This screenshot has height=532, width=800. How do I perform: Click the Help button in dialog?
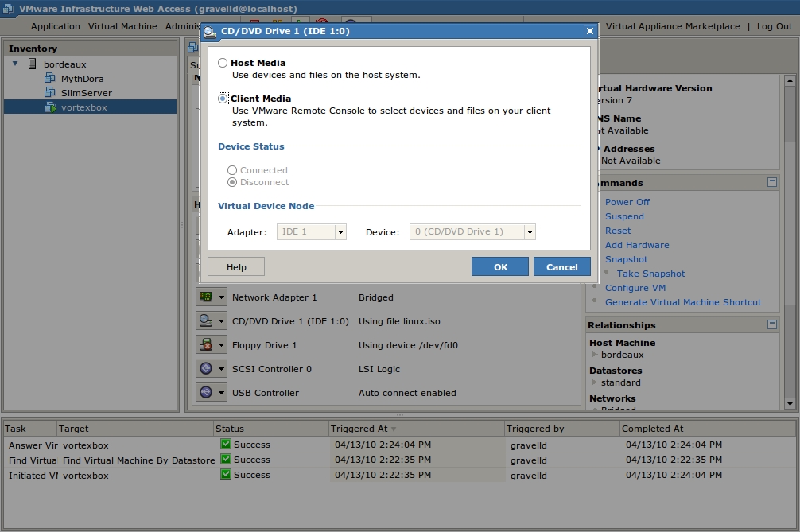click(236, 266)
